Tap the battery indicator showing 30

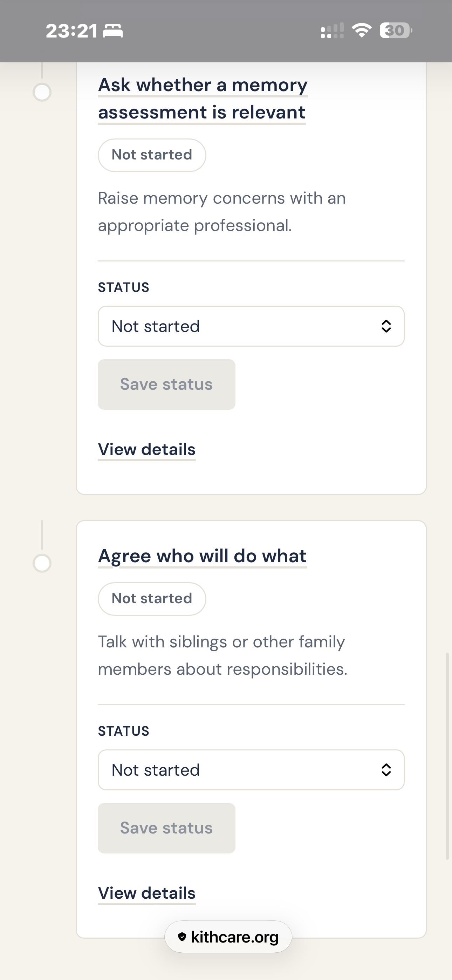click(396, 30)
